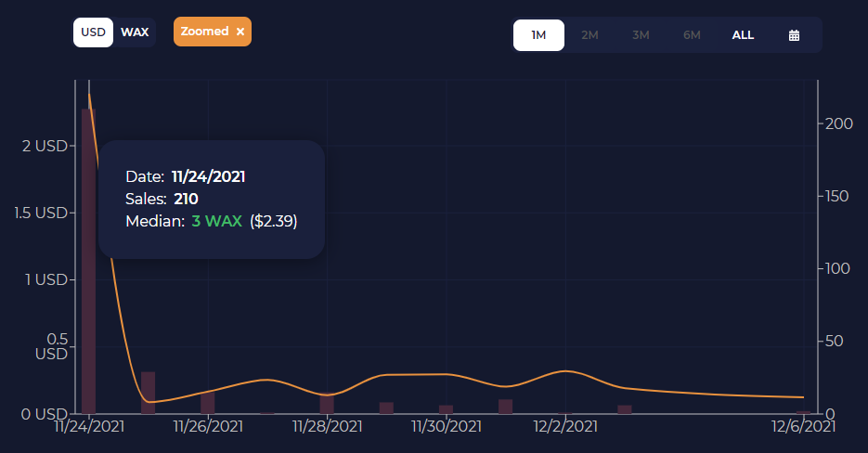Click the sales bar at 11/26/2021
868x453 pixels.
tap(208, 403)
